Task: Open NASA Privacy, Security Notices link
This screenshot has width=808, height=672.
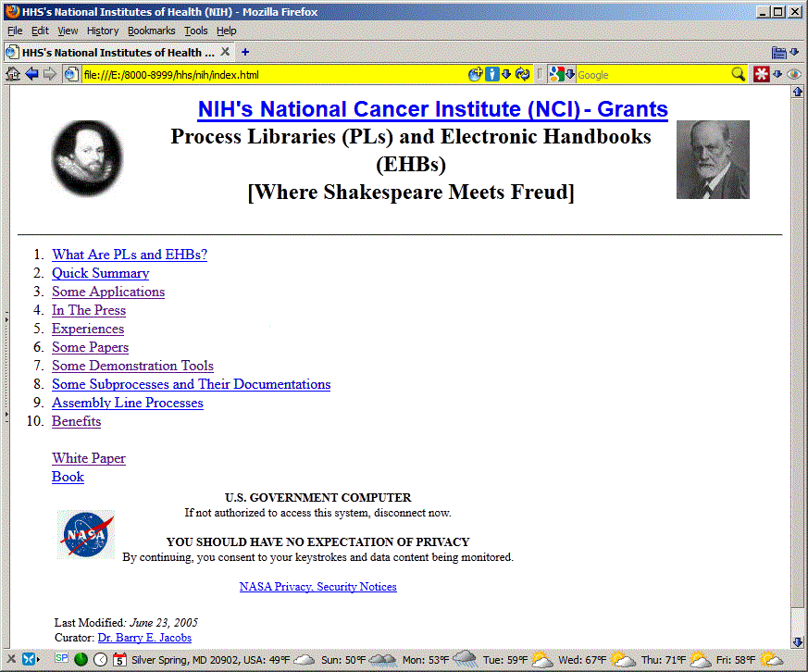Action: coord(318,587)
